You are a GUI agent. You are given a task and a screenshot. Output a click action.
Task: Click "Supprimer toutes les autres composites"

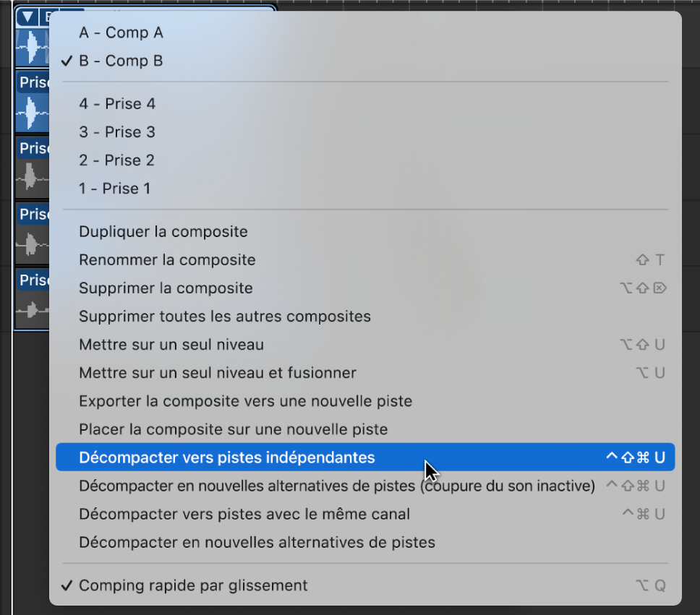pos(225,316)
